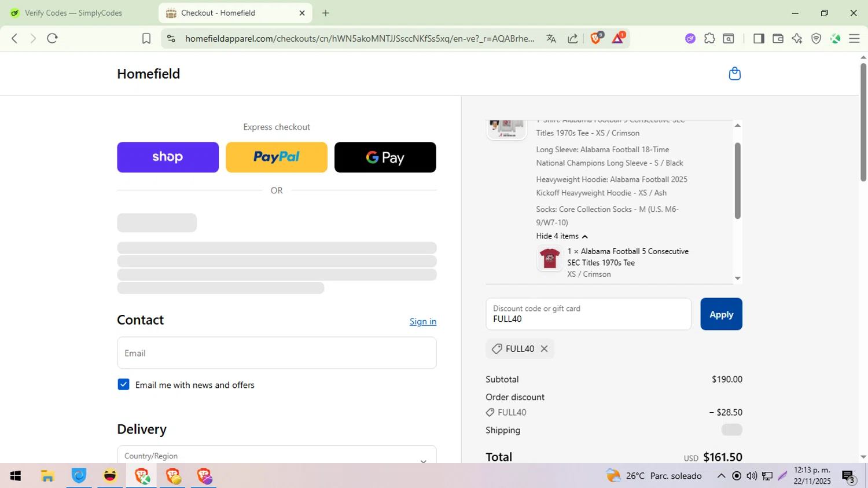This screenshot has height=488, width=868.
Task: Open a new browser tab
Action: point(326,13)
